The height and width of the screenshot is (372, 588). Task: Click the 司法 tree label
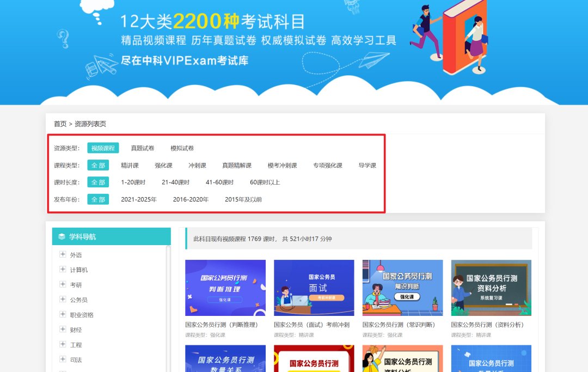(x=76, y=360)
